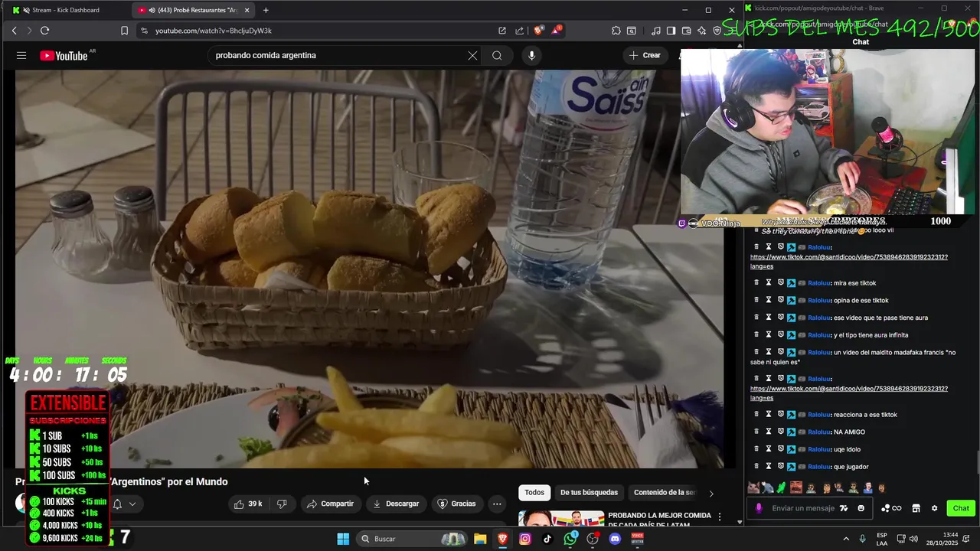Show hidden system tray icons
The image size is (980, 551).
point(846,539)
